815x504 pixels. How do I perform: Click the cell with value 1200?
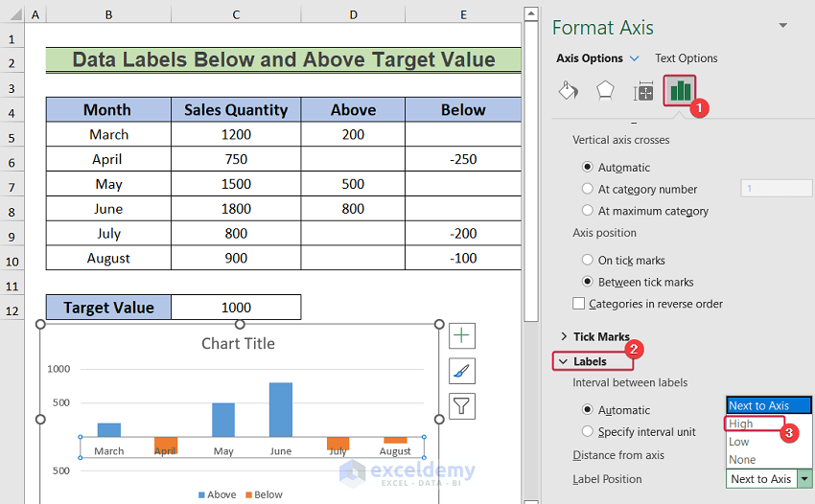236,134
